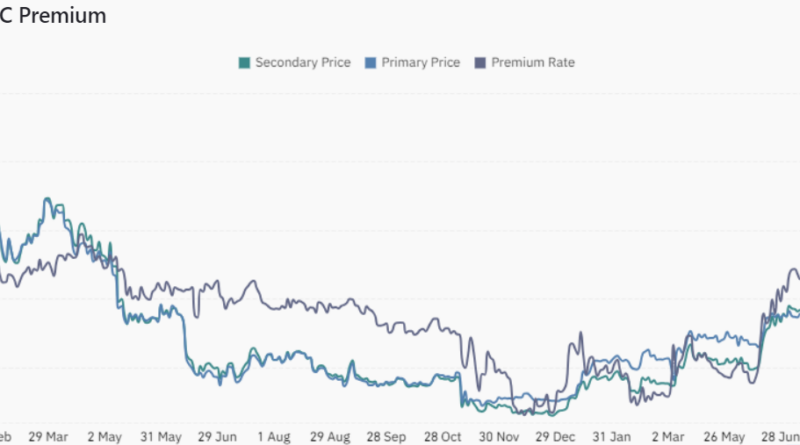This screenshot has width=800, height=445.
Task: Click the dark Premium Rate legend swatch
Action: [480, 63]
